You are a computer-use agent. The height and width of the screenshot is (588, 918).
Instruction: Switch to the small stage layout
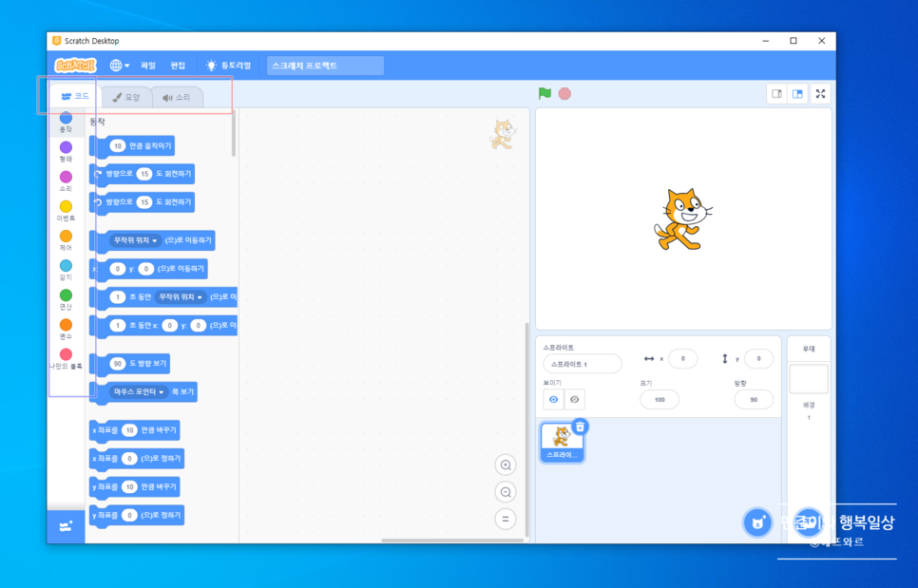coord(776,93)
